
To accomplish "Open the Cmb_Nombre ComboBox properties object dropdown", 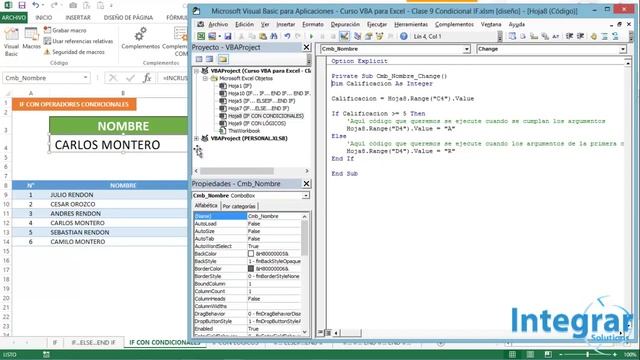I will coord(306,196).
